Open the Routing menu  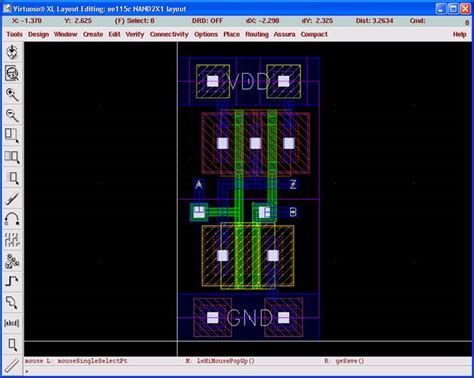click(x=257, y=34)
